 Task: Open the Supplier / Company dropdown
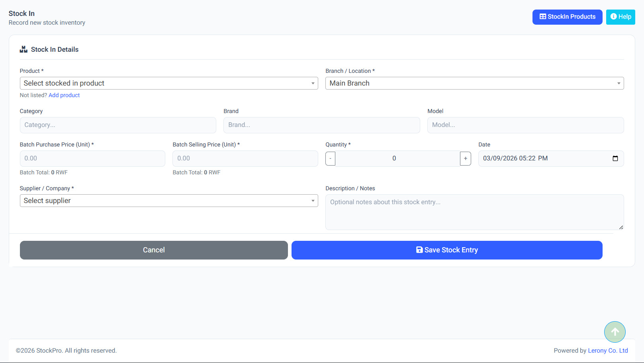tap(169, 201)
